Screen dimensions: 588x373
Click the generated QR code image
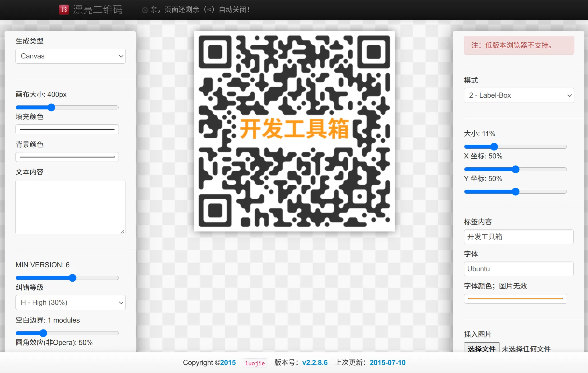(294, 131)
